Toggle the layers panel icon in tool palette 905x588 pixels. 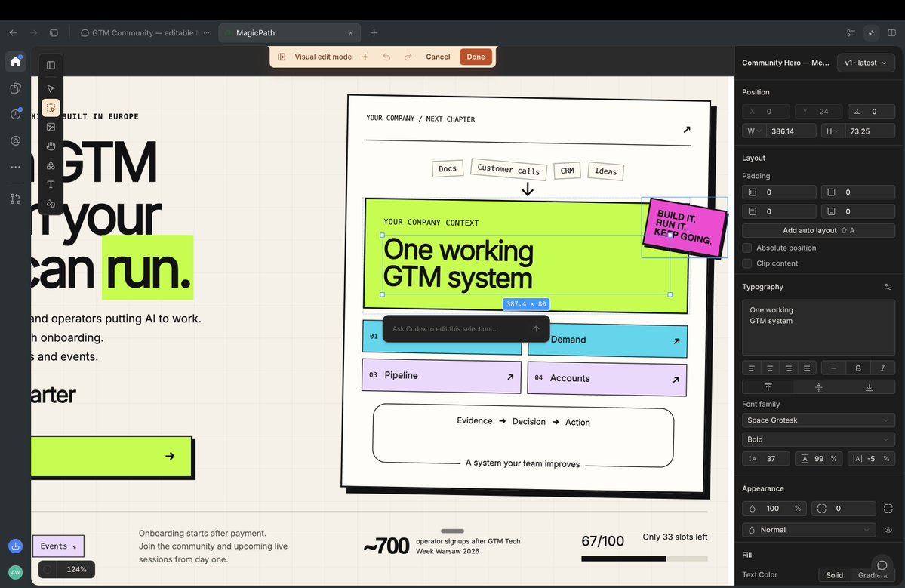click(51, 65)
